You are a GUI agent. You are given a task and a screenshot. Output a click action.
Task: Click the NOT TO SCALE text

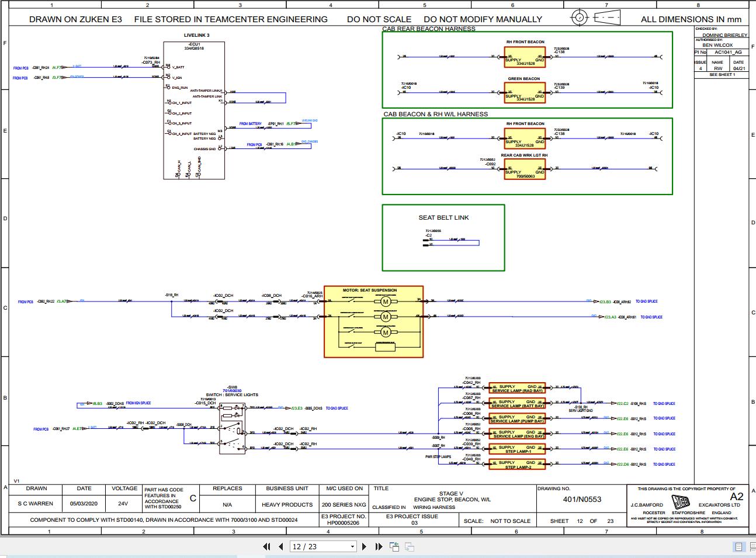coord(511,521)
